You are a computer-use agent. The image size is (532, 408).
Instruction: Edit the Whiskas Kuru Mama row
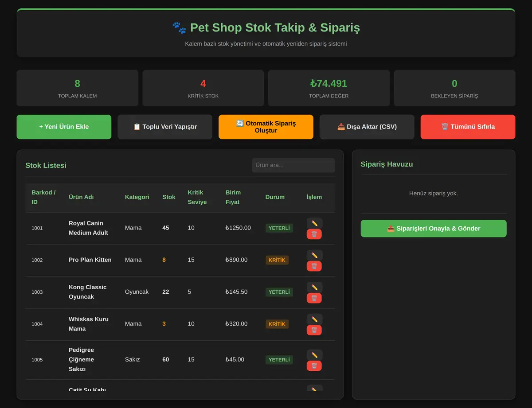click(x=314, y=319)
